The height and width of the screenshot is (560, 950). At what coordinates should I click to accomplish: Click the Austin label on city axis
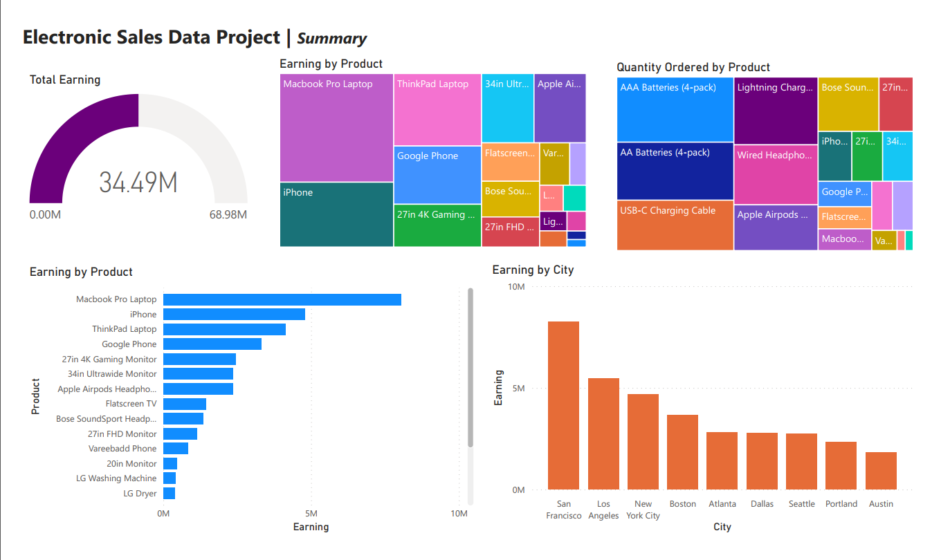[x=881, y=504]
